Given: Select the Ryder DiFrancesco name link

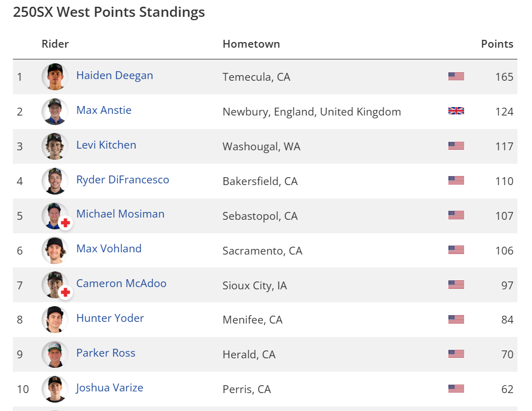Looking at the screenshot, I should (x=122, y=180).
